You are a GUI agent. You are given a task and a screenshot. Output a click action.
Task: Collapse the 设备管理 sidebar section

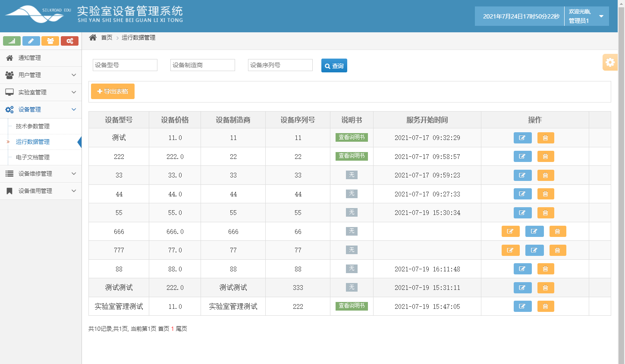[x=41, y=109]
